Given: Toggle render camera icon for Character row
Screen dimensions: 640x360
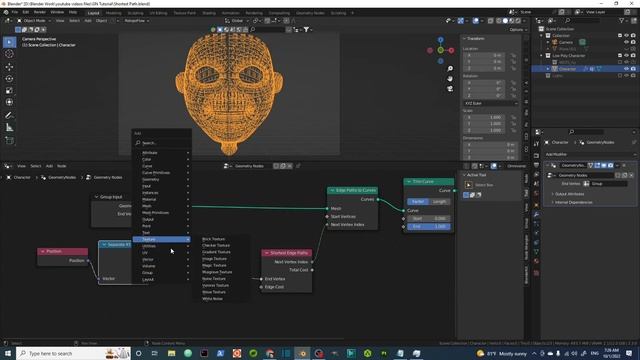Looking at the screenshot, I should 633,69.
